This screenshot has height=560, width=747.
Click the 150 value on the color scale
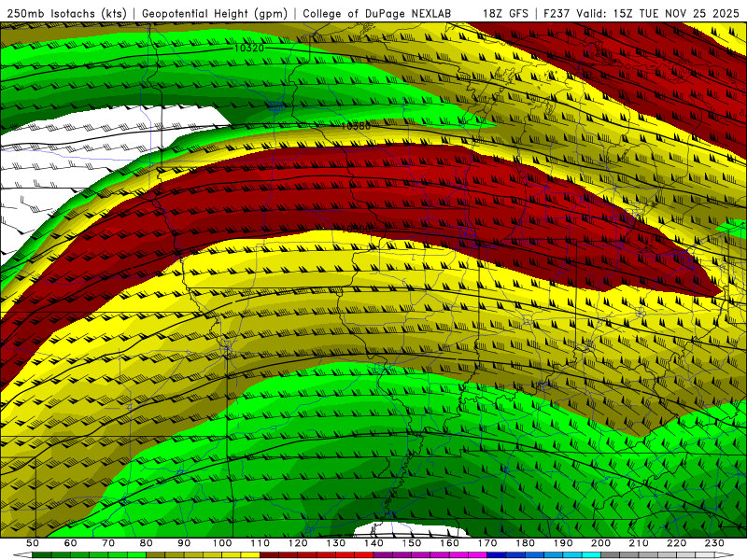click(411, 543)
